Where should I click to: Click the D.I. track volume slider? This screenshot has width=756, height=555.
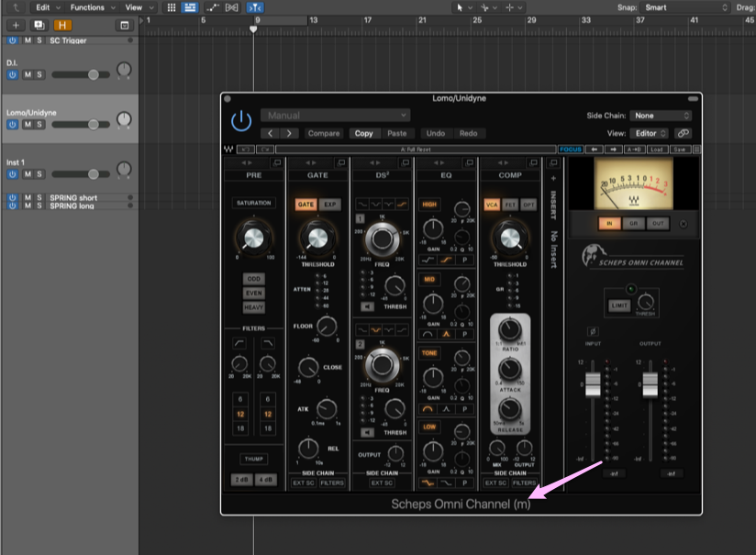pos(81,74)
